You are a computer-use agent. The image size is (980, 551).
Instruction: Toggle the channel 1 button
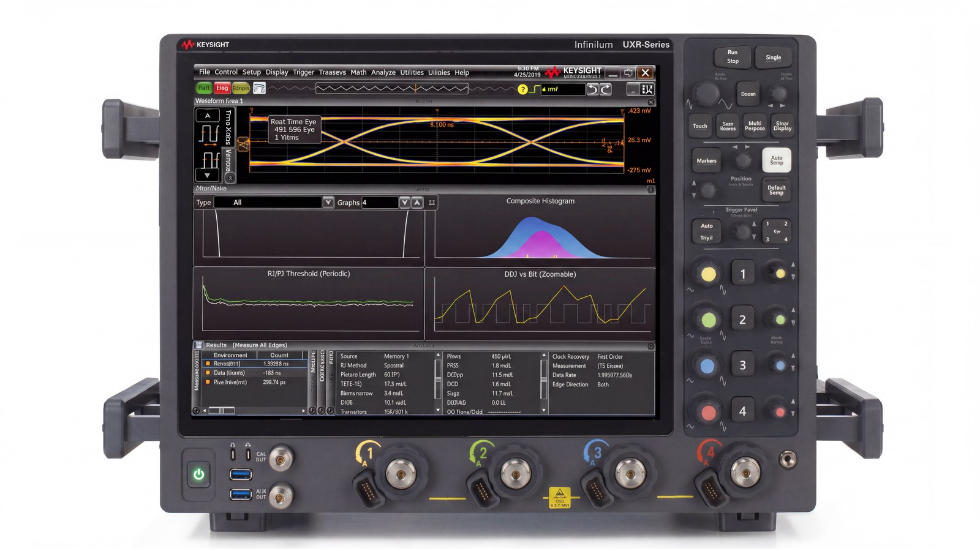(x=742, y=274)
